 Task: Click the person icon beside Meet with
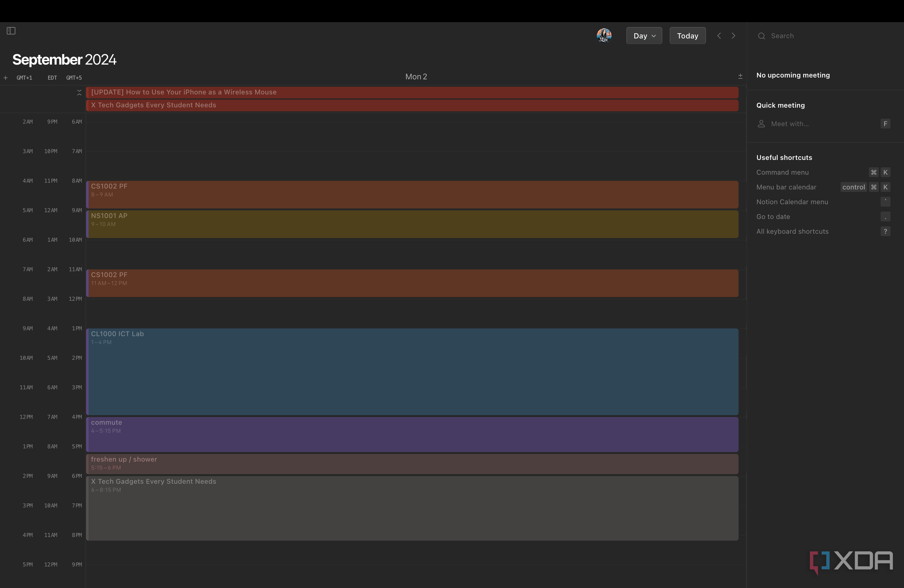761,124
